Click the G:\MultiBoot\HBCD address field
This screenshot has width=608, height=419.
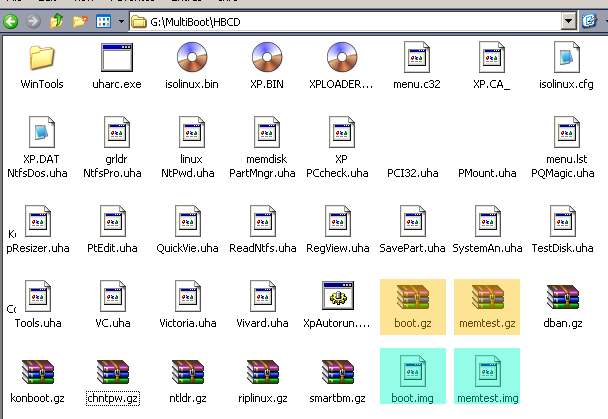pyautogui.click(x=345, y=22)
